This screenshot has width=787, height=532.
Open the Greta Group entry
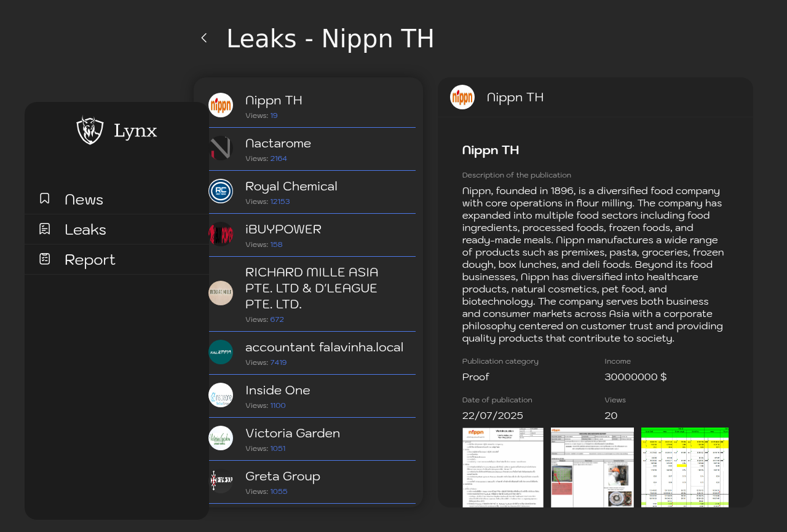point(312,482)
